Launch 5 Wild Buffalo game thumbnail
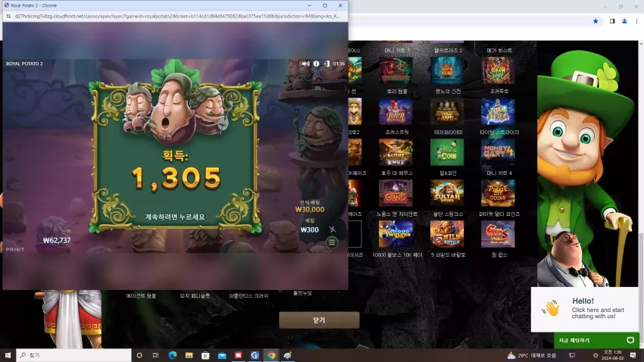This screenshot has width=644, height=362. pos(447,234)
